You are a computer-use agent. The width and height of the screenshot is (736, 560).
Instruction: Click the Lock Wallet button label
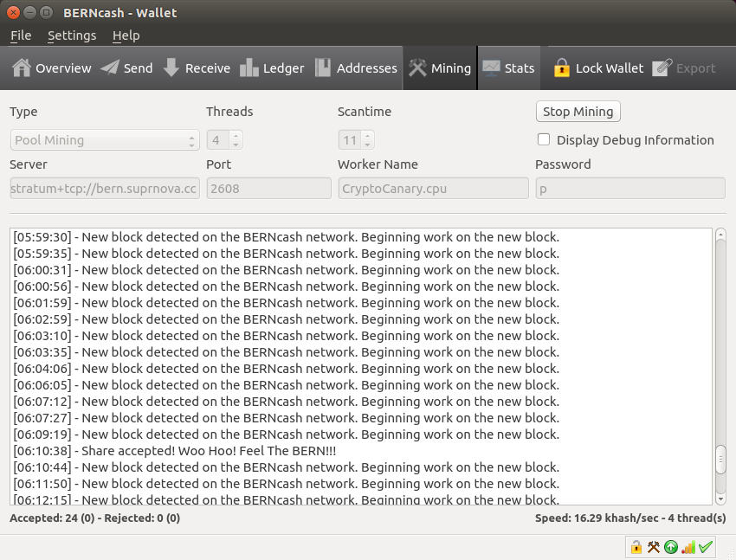pos(610,68)
